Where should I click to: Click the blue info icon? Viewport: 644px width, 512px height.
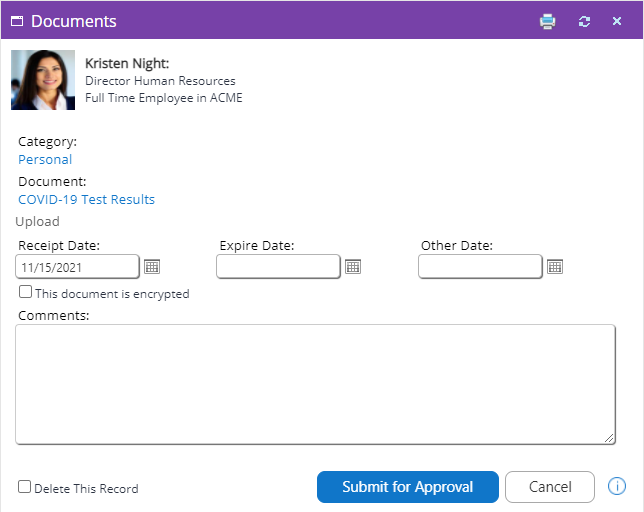point(616,487)
